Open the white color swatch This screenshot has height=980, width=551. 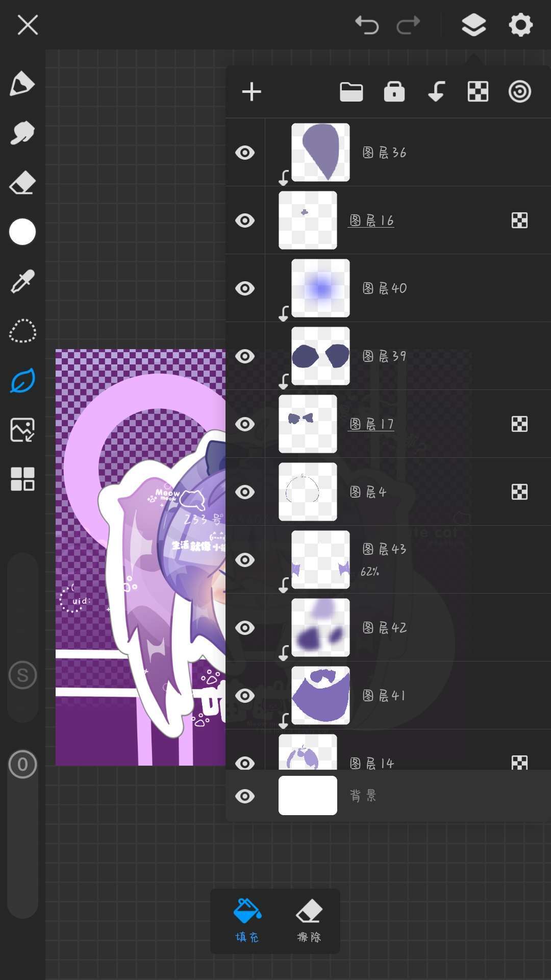[22, 232]
